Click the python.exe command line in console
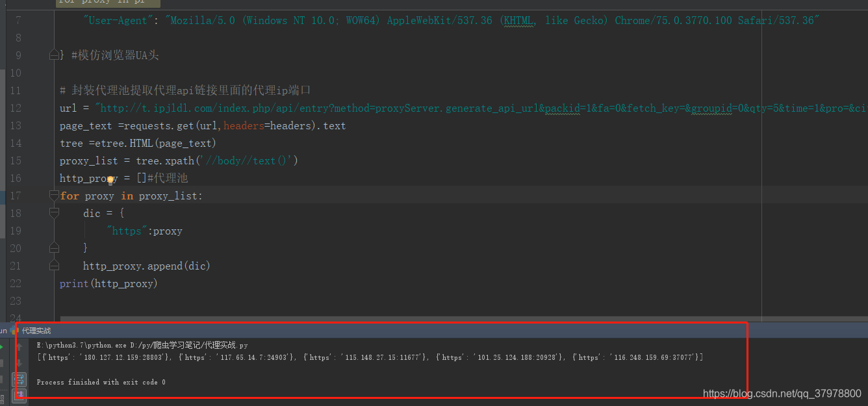 (142, 346)
